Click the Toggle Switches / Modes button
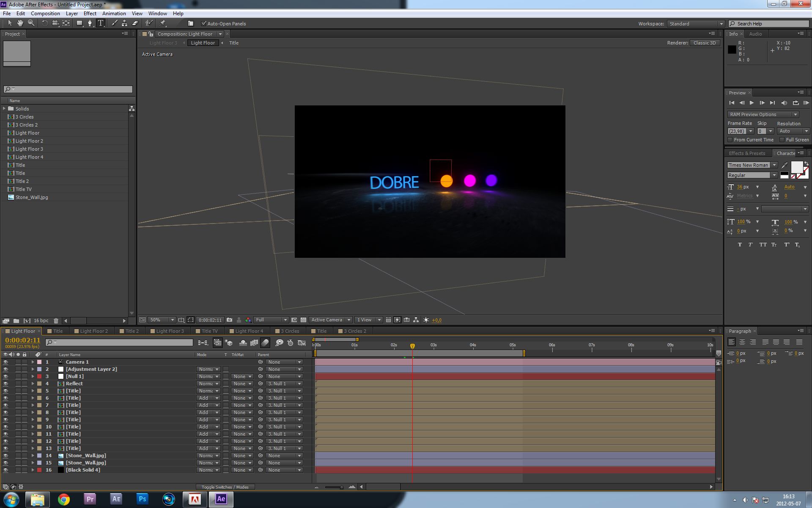 coord(225,487)
